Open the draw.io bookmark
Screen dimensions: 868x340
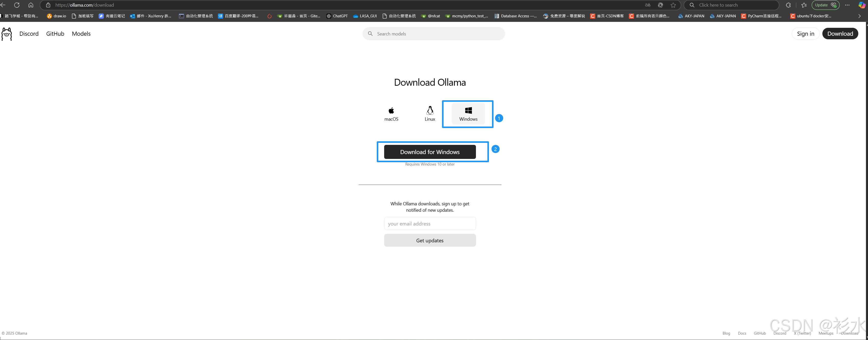coord(56,16)
